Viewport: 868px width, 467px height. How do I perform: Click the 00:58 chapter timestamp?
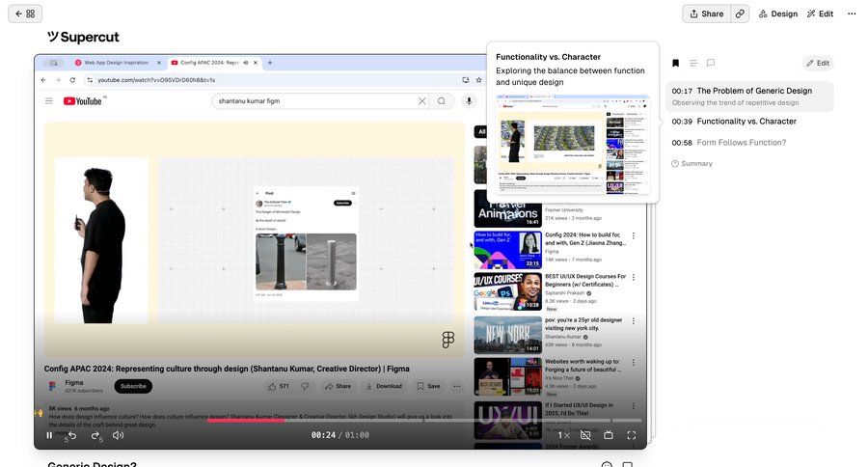682,143
